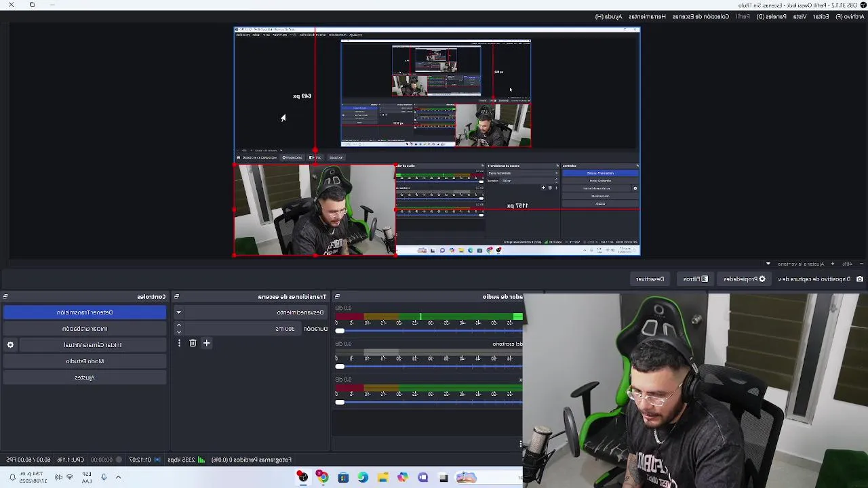This screenshot has height=488, width=868.
Task: Click the 60.00 / 60.00 FPS status text
Action: 28,460
